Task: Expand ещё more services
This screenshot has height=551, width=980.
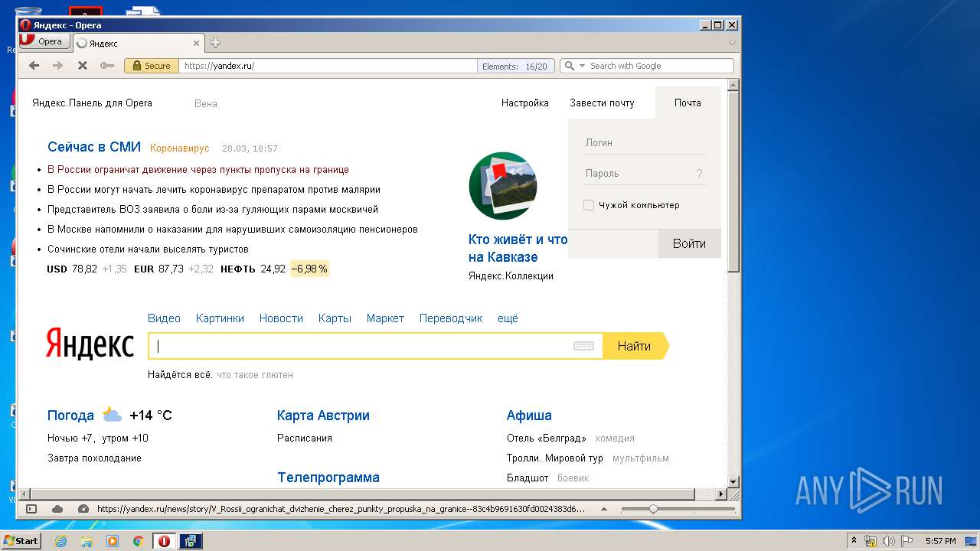Action: 508,318
